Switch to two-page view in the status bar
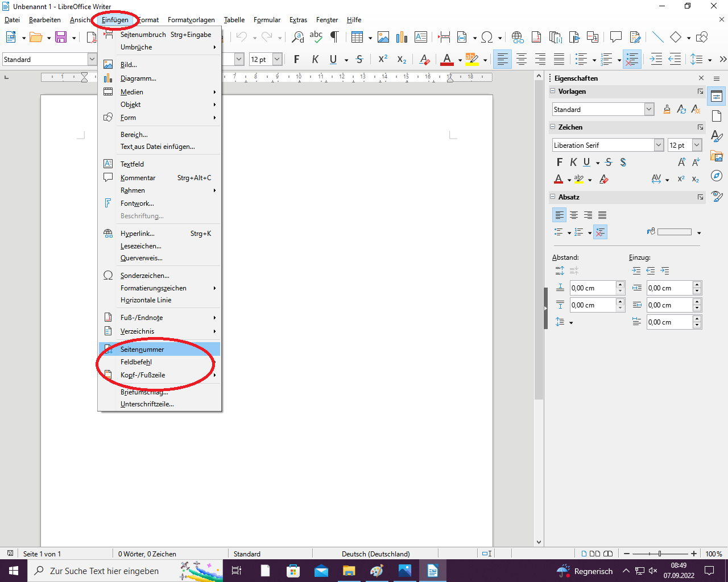Image resolution: width=728 pixels, height=582 pixels. (595, 554)
